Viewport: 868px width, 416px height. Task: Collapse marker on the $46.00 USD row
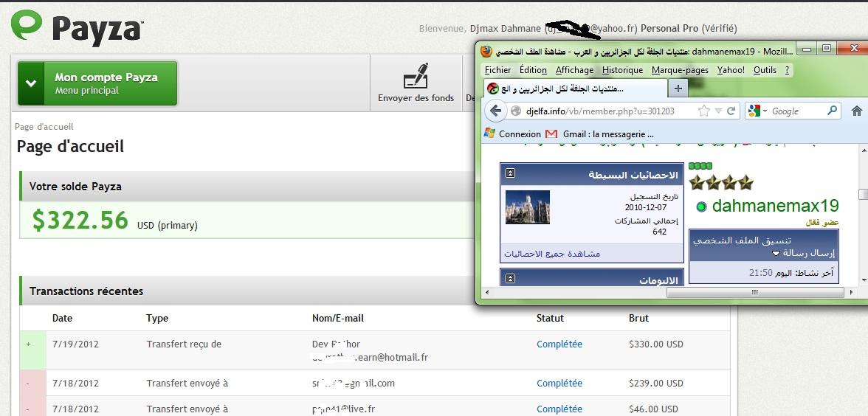point(28,409)
